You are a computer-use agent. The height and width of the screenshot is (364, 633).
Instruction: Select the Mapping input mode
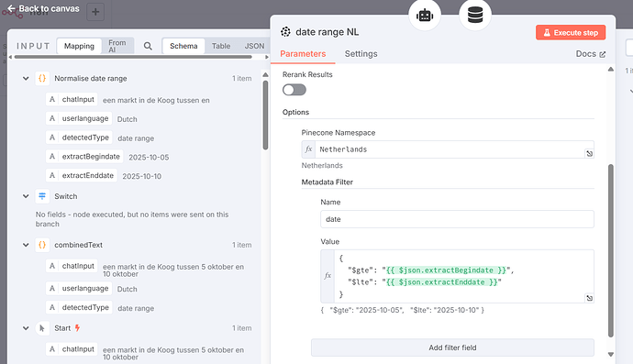[79, 46]
